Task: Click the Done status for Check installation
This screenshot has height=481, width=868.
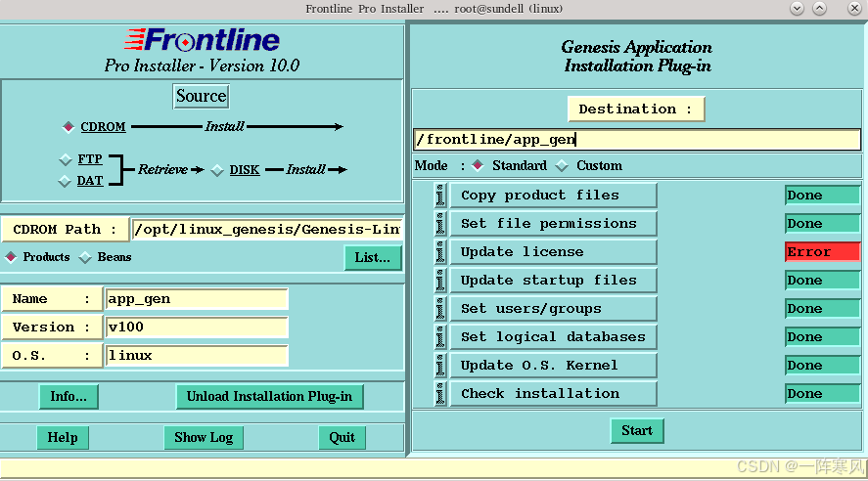Action: [x=823, y=394]
